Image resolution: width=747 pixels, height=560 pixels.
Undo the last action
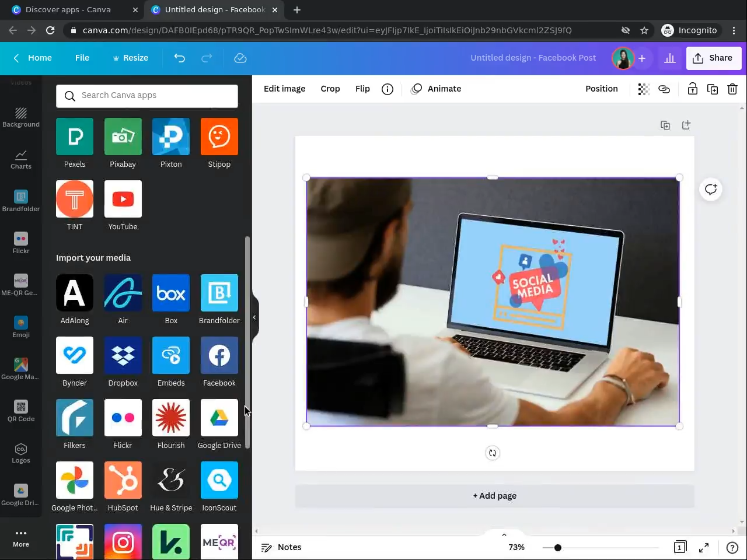(180, 58)
